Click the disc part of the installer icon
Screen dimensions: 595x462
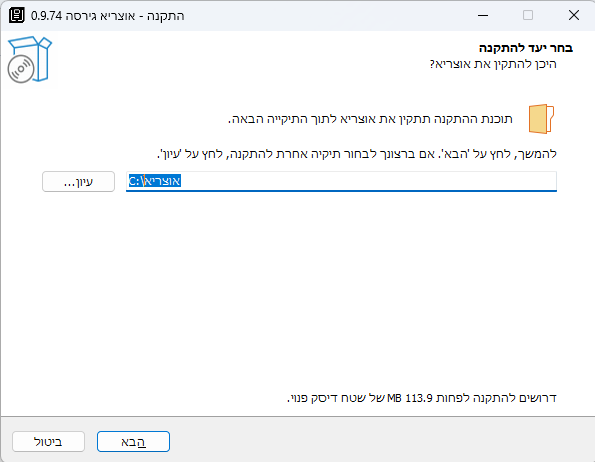coord(21,69)
